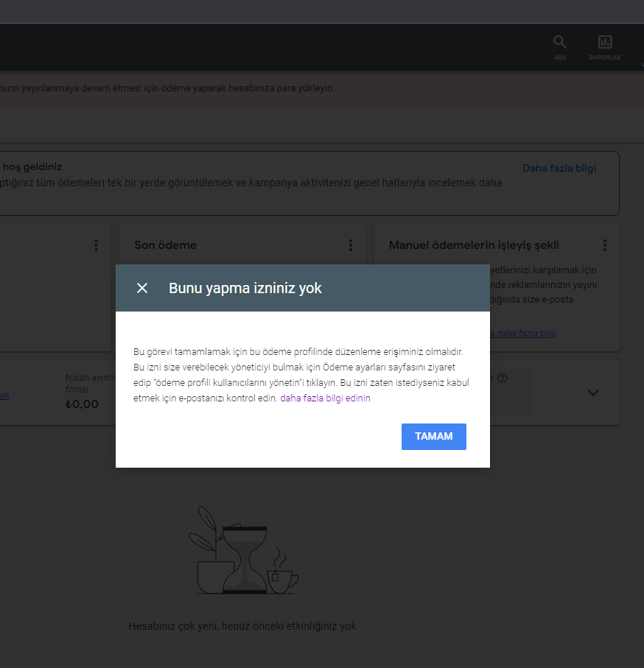This screenshot has height=668, width=644.
Task: Click the help question mark icon
Action: (502, 378)
